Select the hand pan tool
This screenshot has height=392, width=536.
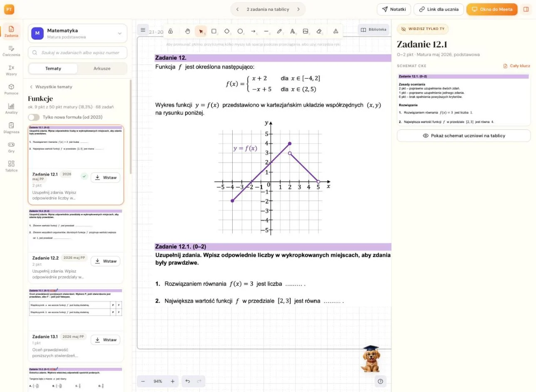(187, 31)
